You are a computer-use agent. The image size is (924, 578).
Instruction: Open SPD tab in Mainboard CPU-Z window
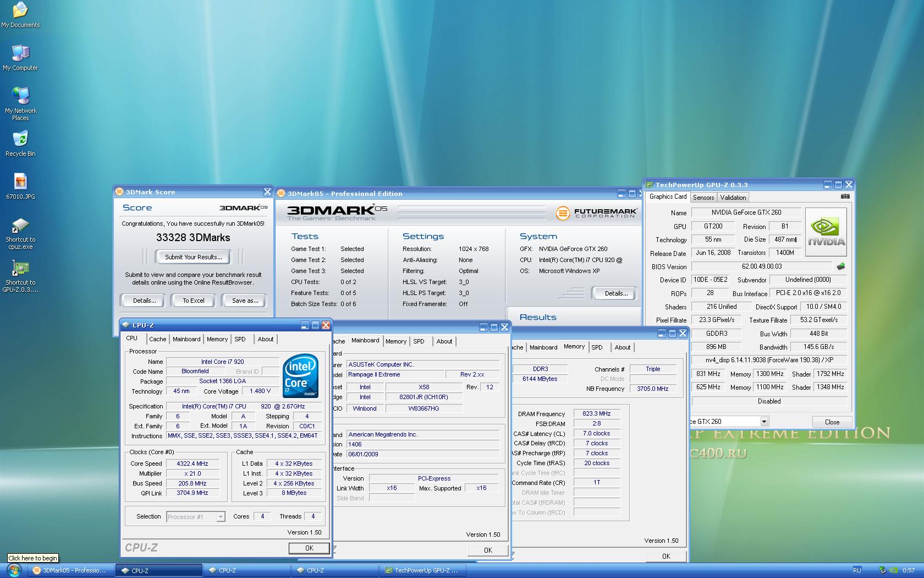[419, 341]
